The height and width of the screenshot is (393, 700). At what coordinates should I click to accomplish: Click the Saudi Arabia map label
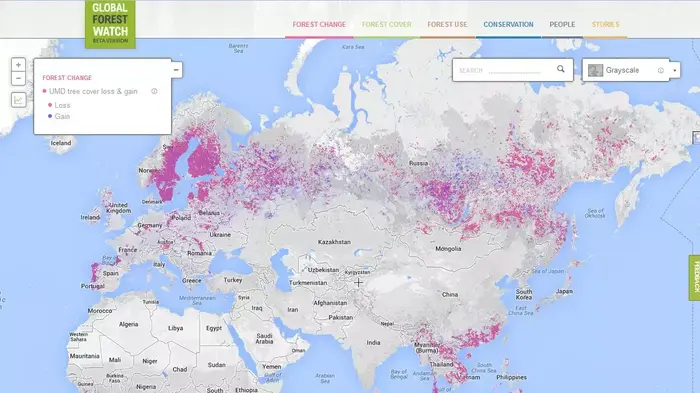[264, 339]
